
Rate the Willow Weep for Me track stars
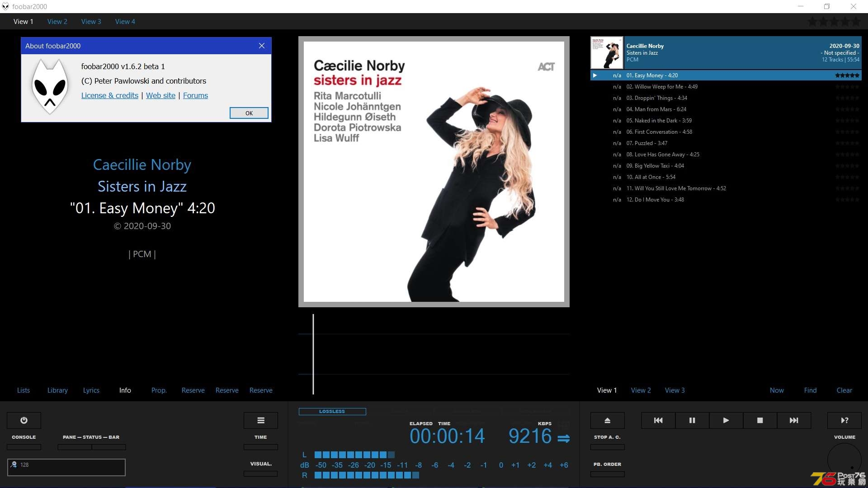click(x=847, y=87)
